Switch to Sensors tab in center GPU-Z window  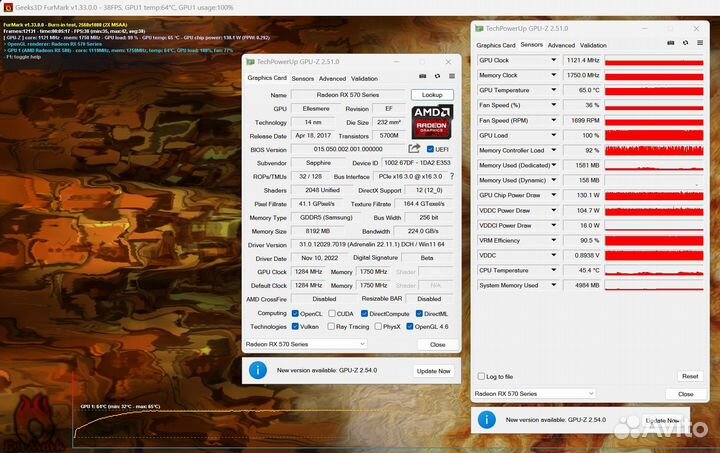(x=303, y=78)
